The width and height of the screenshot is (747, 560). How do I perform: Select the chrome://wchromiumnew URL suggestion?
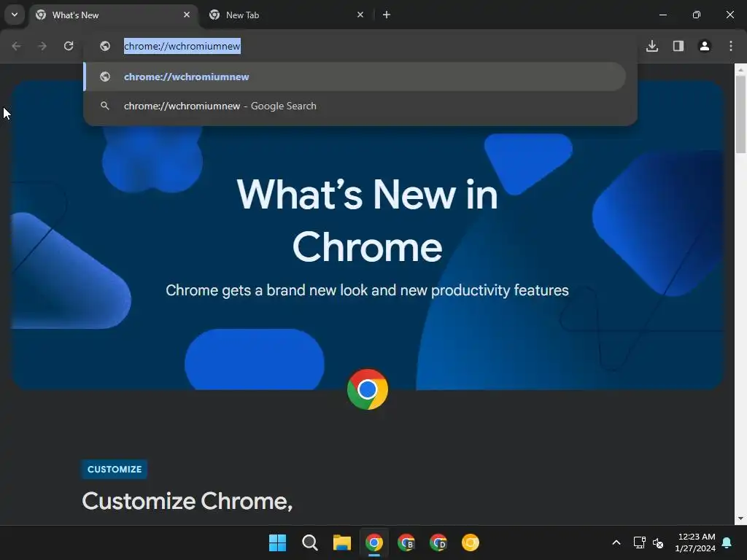pyautogui.click(x=355, y=77)
